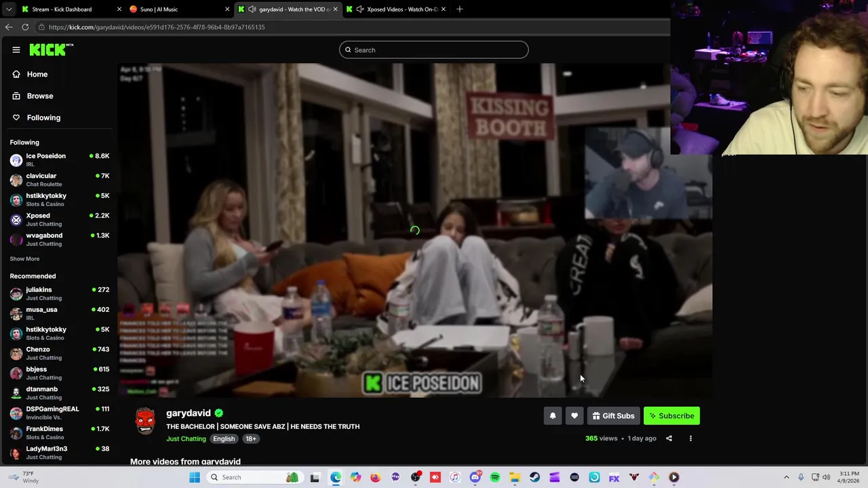
Task: Click the garydavid channel avatar
Action: 145,421
